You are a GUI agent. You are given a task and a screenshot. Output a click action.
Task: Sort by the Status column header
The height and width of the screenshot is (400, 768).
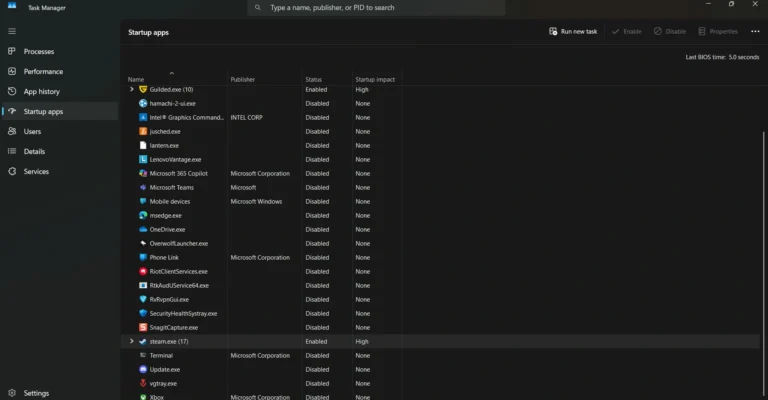point(314,79)
